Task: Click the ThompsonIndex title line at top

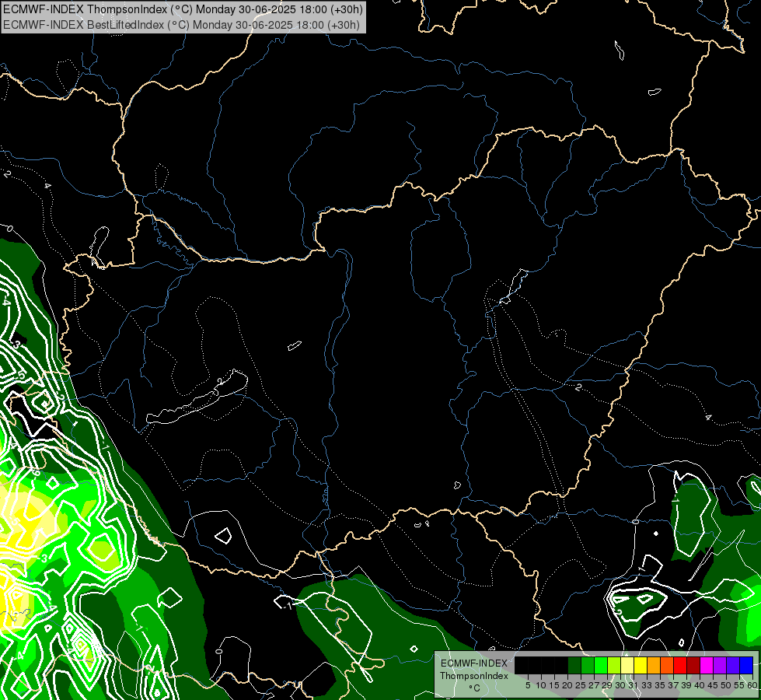Action: click(183, 9)
